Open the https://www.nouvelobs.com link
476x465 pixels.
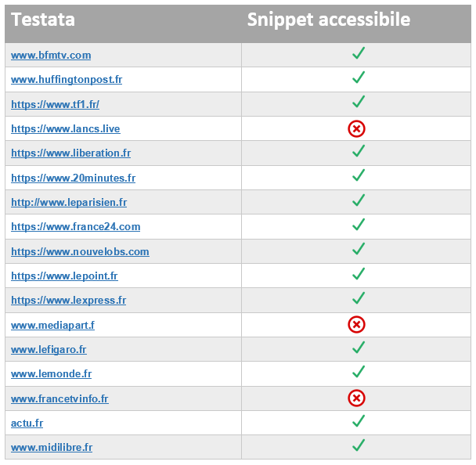coord(80,251)
